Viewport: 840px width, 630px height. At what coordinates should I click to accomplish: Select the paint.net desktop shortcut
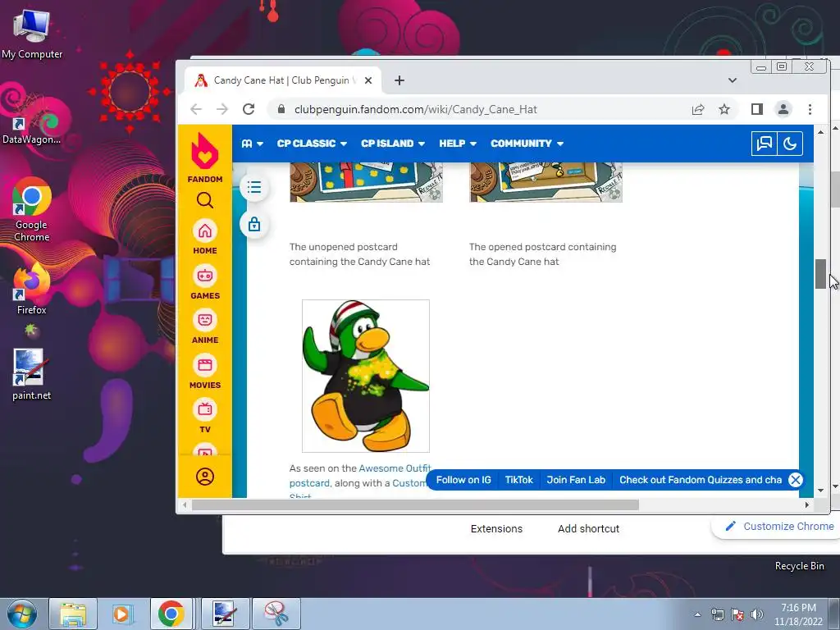32,374
